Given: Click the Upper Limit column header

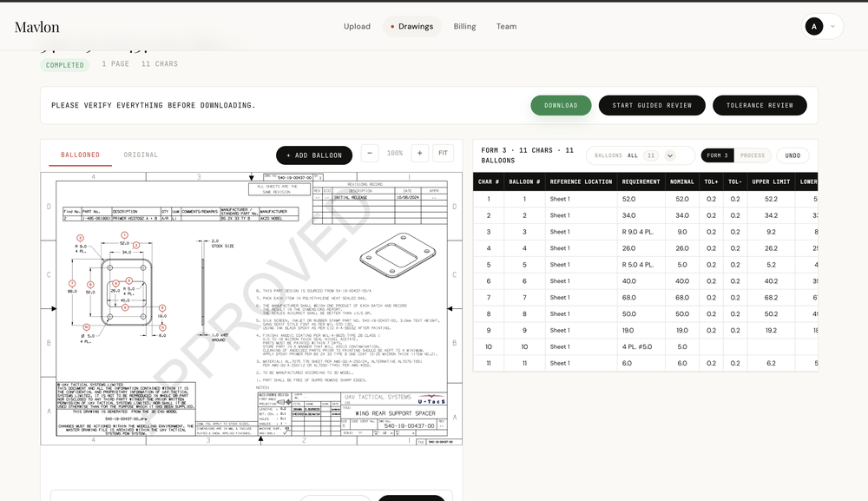Looking at the screenshot, I should point(771,181).
